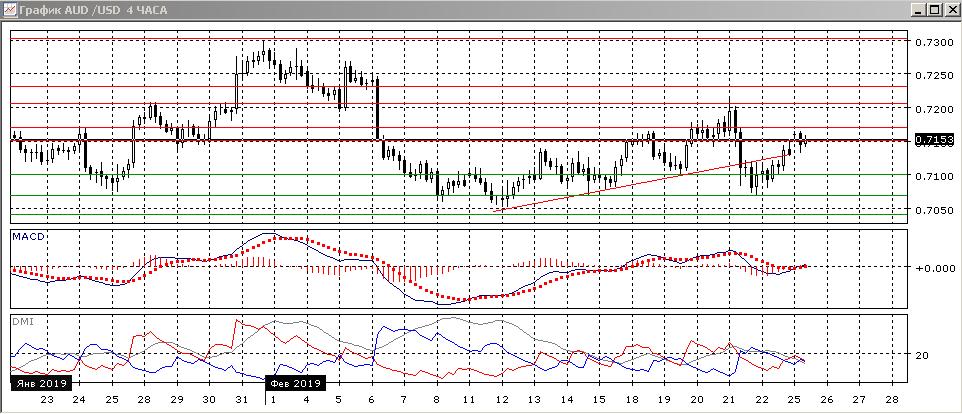Click the 0.7200 price axis label
Image resolution: width=962 pixels, height=414 pixels.
coord(932,109)
